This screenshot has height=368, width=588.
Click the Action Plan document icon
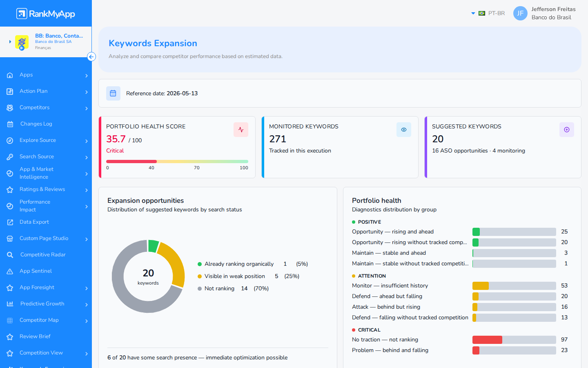10,92
